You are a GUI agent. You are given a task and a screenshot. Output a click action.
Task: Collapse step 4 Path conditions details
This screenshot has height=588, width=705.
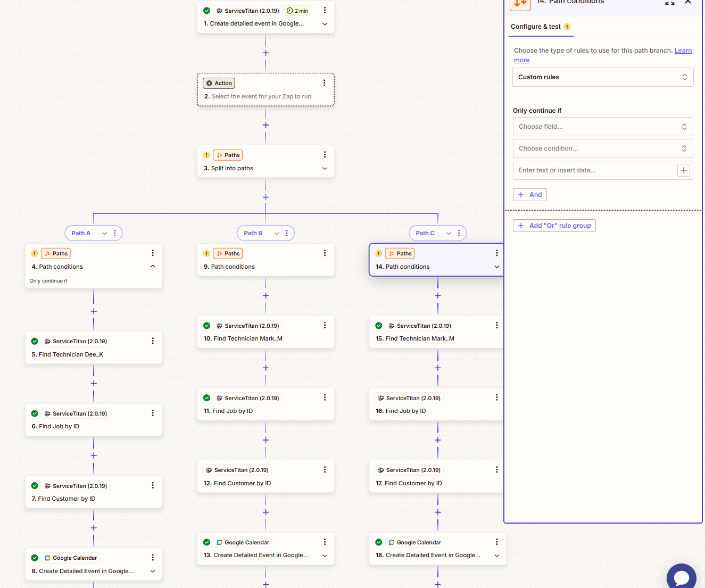pyautogui.click(x=153, y=267)
